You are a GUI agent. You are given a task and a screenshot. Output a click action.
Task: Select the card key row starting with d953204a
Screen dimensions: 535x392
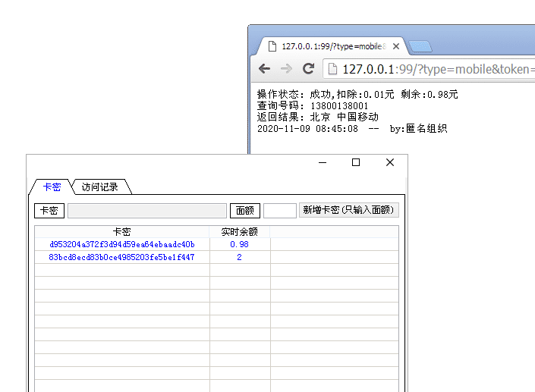121,244
